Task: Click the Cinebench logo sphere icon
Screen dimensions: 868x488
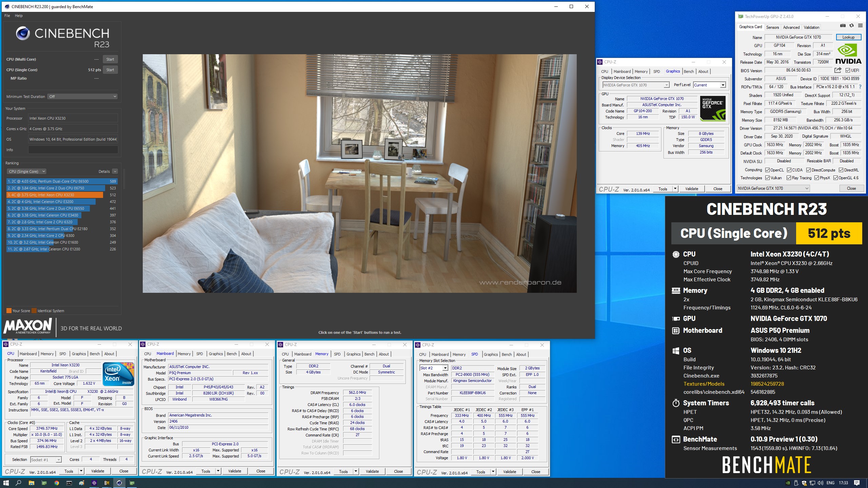Action: tap(23, 33)
